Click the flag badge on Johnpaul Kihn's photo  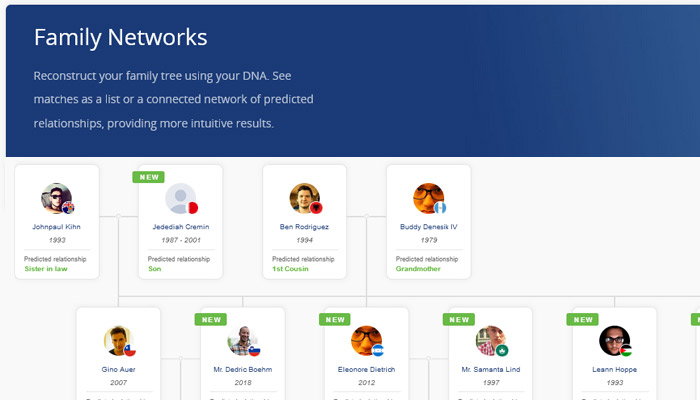[x=68, y=208]
